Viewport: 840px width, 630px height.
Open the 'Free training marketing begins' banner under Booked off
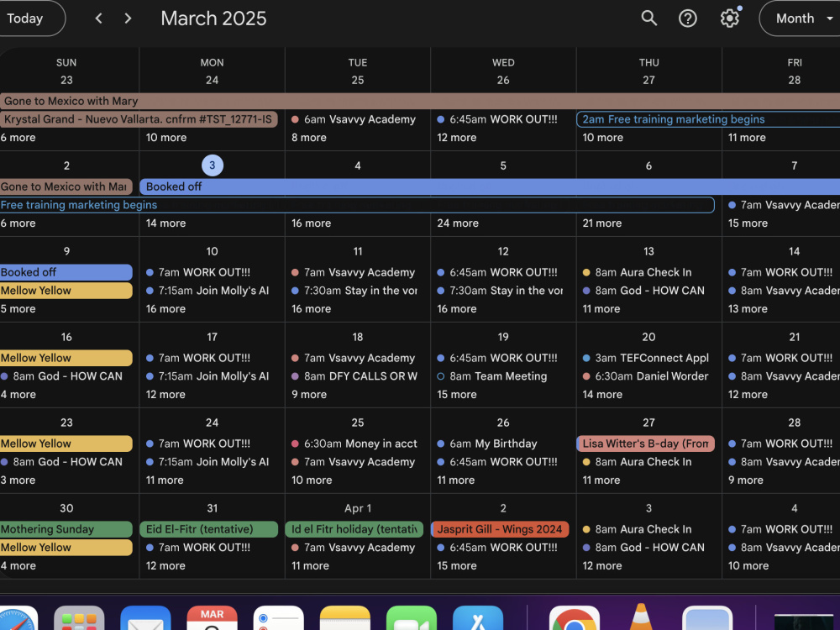[357, 205]
